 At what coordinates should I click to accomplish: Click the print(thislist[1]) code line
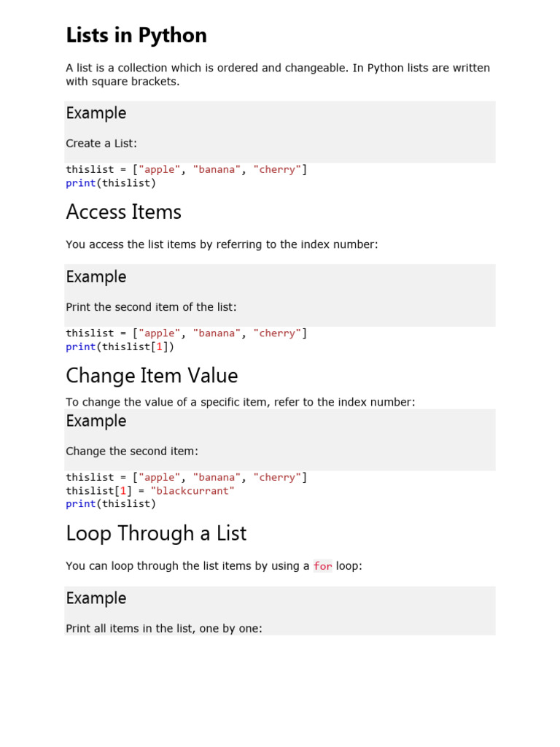point(120,347)
